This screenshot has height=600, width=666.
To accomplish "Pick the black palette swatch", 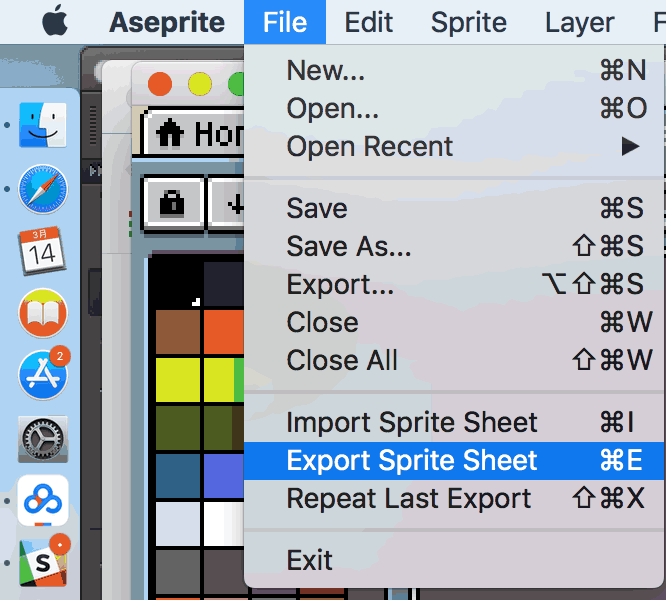I will pos(178,284).
